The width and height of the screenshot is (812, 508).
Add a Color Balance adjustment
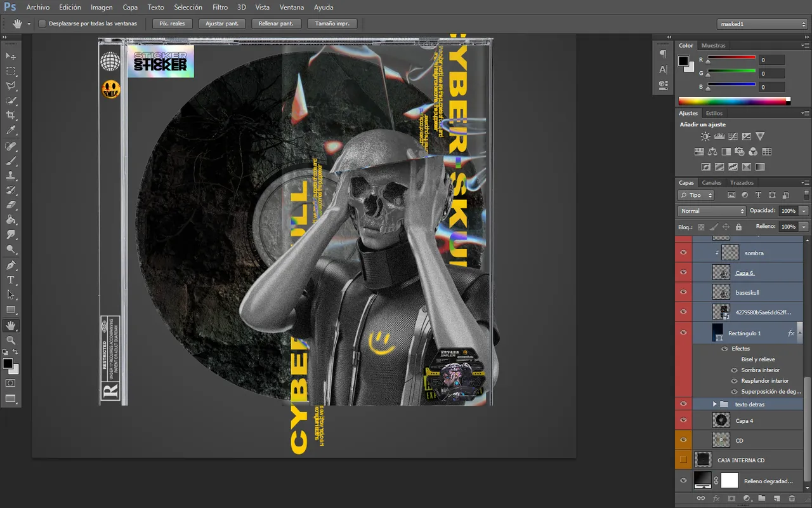pyautogui.click(x=712, y=152)
